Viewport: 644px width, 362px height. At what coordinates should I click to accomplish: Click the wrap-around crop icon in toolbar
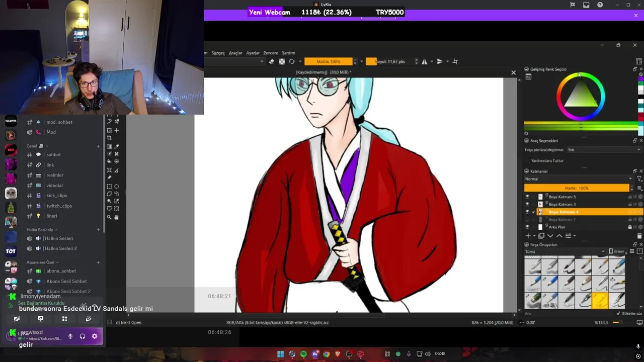click(x=455, y=61)
